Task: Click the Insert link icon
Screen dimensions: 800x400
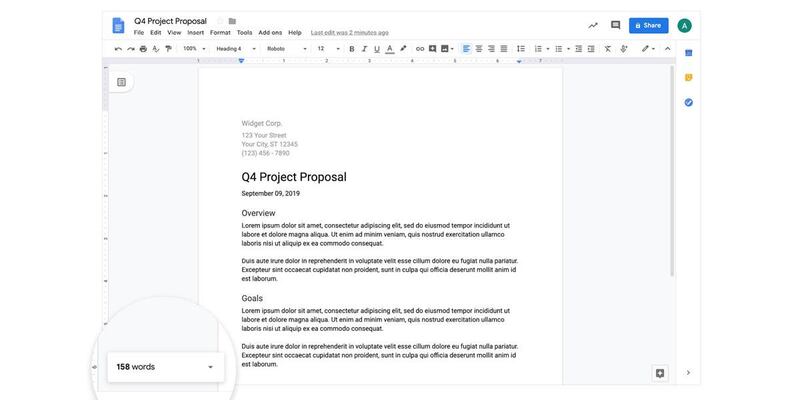Action: (419, 48)
